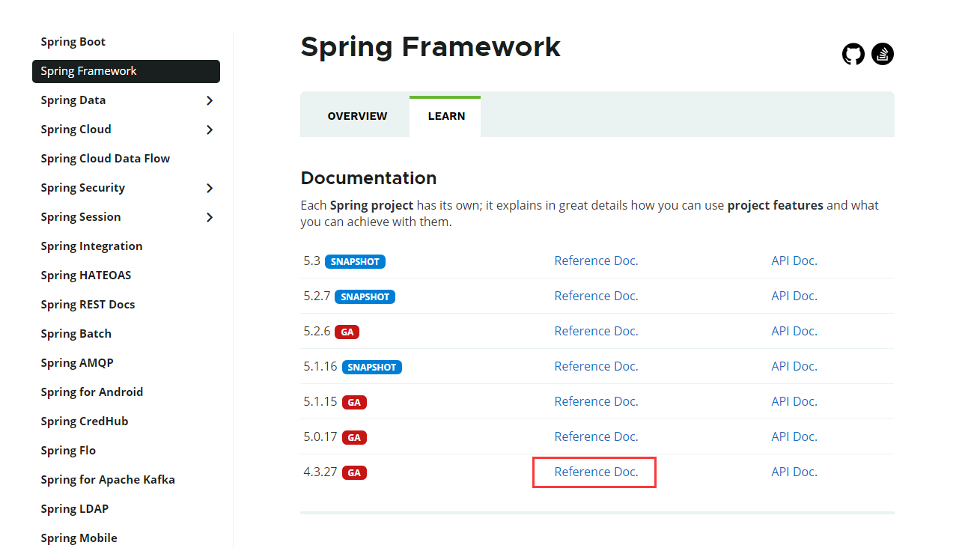Open Spring Session in the sidebar
Viewport: 980px width, 548px height.
point(81,217)
